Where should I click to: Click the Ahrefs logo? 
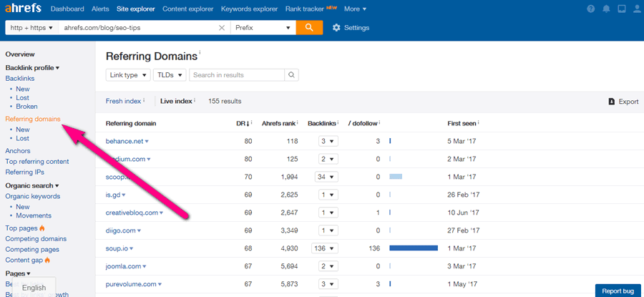point(24,9)
